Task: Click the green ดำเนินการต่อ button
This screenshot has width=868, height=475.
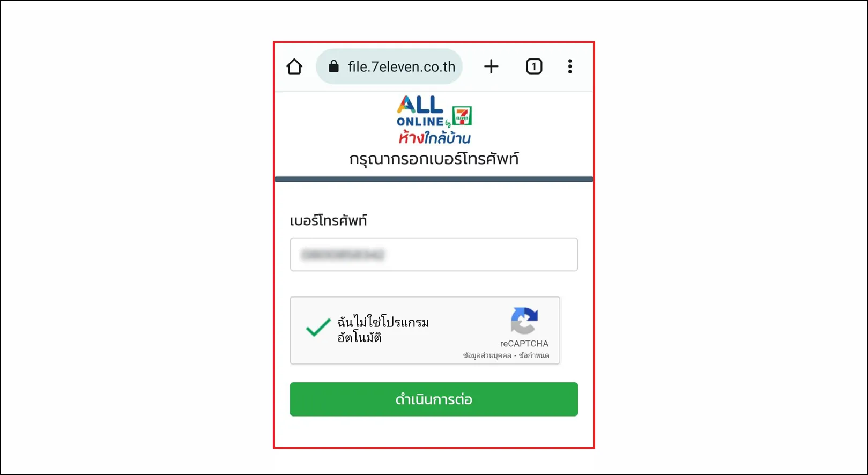Action: pyautogui.click(x=434, y=399)
